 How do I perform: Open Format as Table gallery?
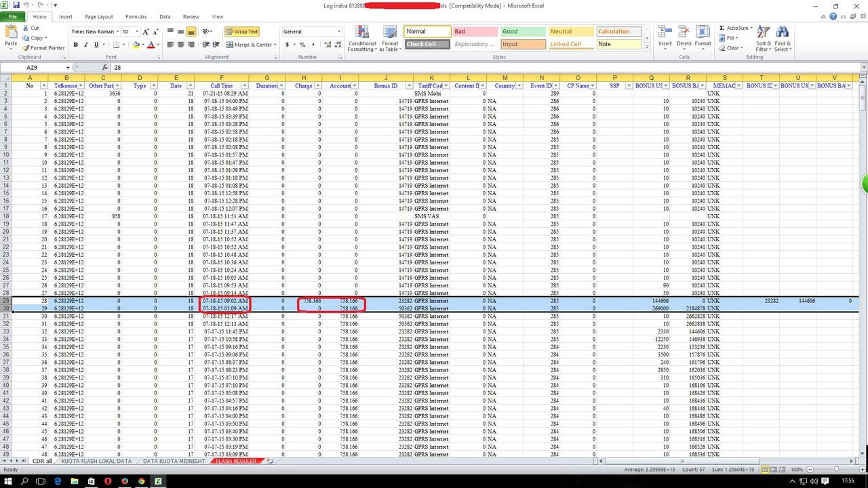click(390, 39)
